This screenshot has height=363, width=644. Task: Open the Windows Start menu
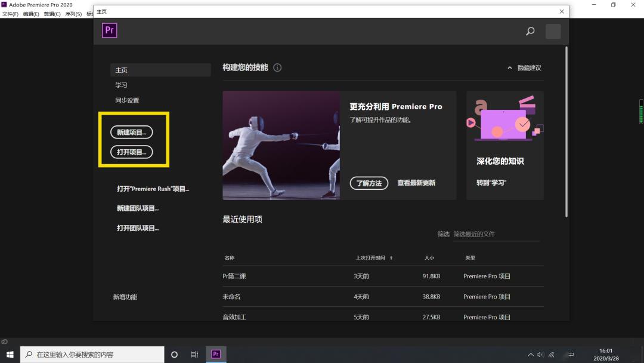10,354
